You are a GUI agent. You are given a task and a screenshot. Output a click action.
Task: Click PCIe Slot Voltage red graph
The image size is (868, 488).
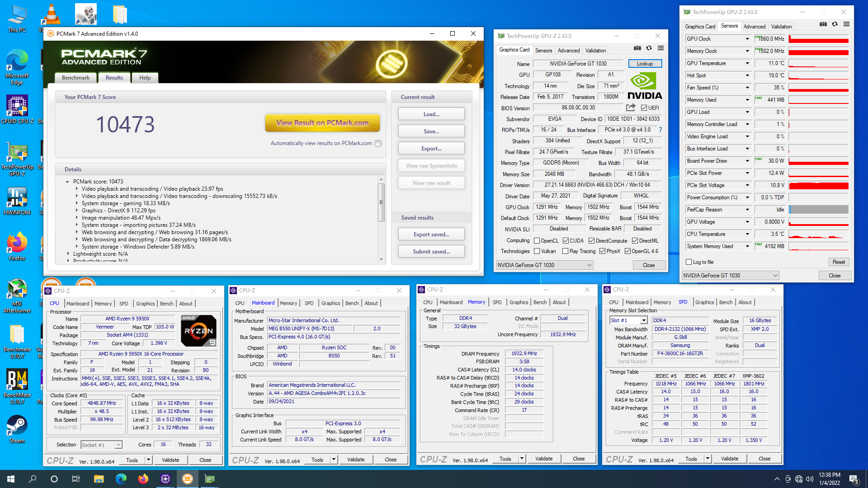[819, 185]
